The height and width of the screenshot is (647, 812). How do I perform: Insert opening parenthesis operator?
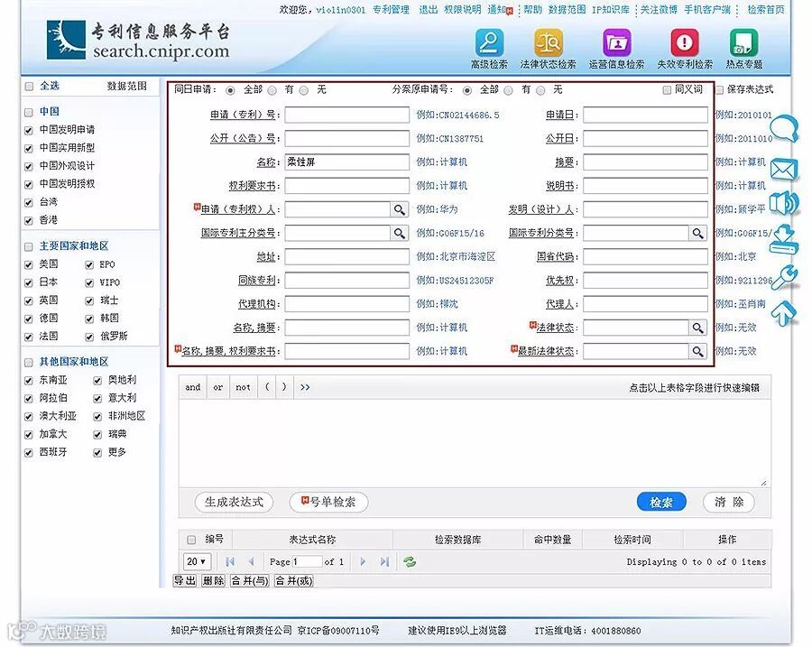point(267,387)
